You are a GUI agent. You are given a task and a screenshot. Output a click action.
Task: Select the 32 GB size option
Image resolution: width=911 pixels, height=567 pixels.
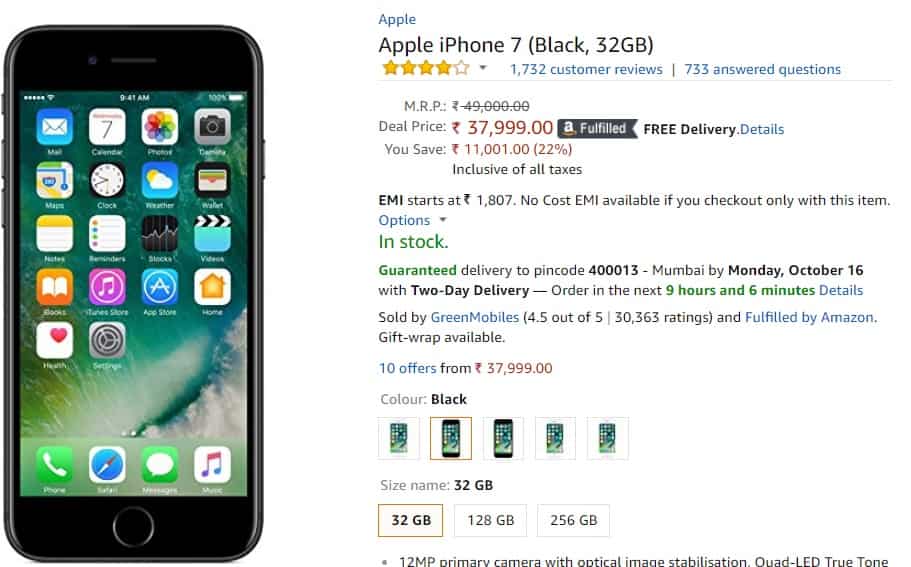pyautogui.click(x=411, y=520)
